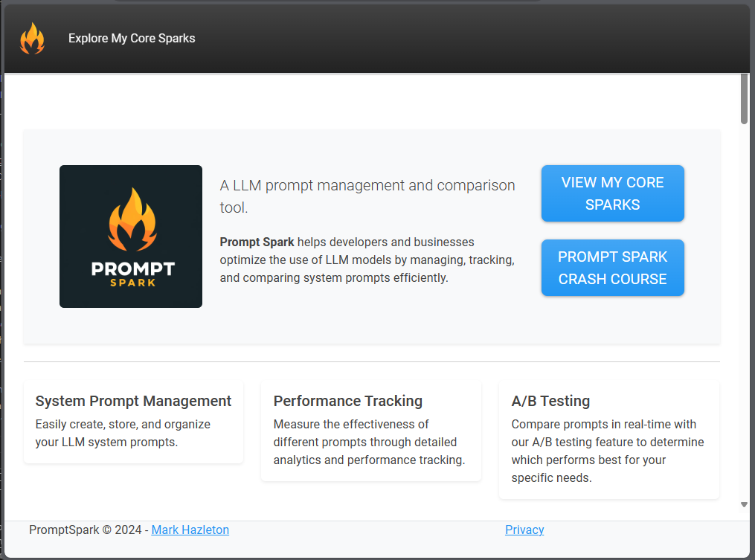Screen dimensions: 755x560
Task: Click the PROMPT SPARK CRASH COURSE button
Action: click(612, 268)
